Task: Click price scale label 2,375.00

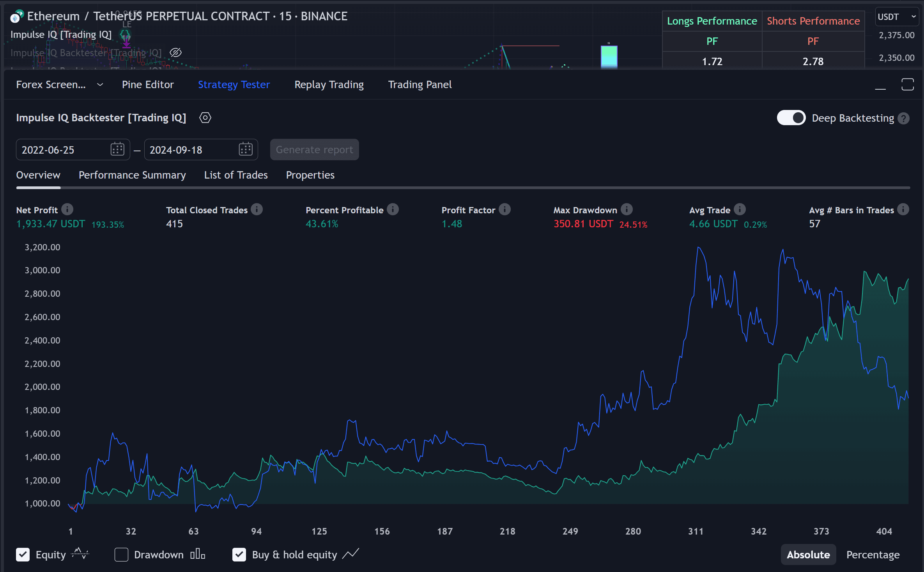Action: click(897, 35)
